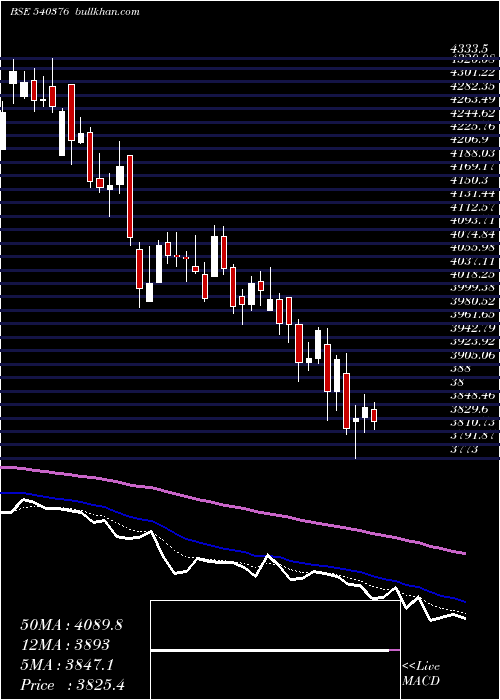Image resolution: width=500 pixels, height=700 pixels.
Task: Click the 'Price : 3825.4' legend text
Action: pos(72,685)
